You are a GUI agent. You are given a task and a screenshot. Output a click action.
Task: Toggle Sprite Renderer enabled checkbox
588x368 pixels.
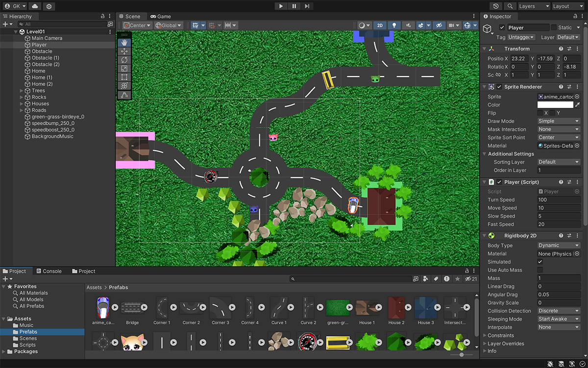[499, 87]
